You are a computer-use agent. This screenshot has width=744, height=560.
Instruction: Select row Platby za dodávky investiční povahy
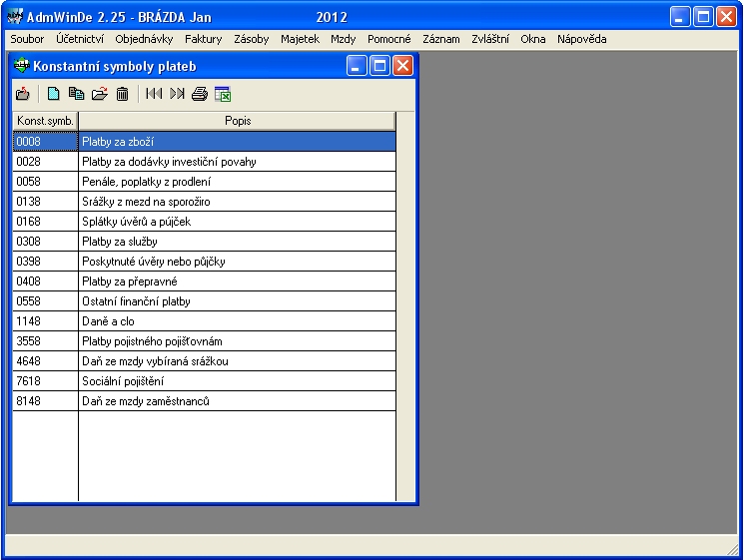coord(238,162)
